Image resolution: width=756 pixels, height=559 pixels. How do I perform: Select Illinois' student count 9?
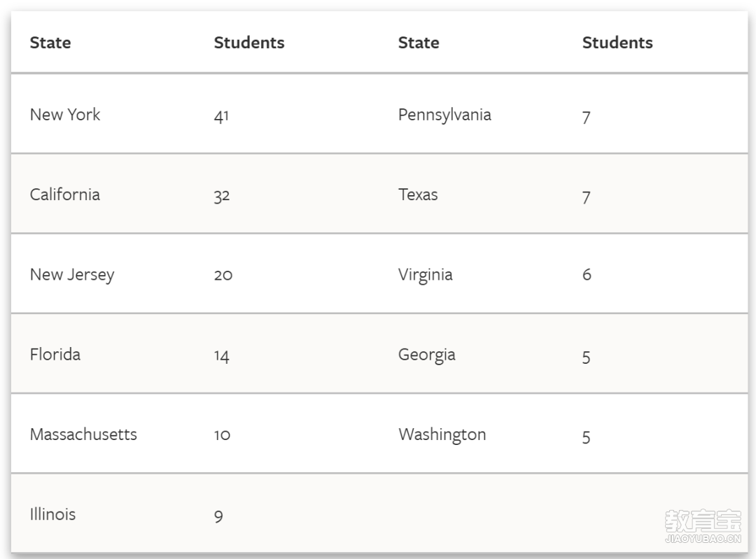(218, 516)
